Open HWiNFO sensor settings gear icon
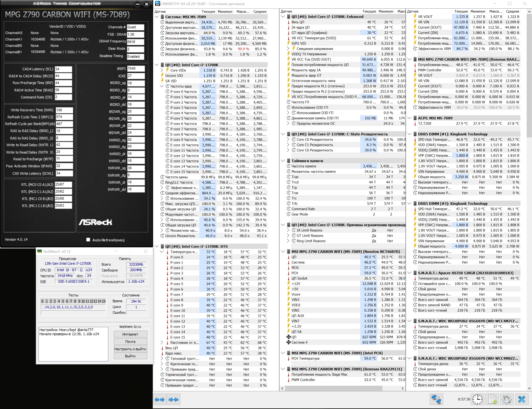 (x=507, y=400)
